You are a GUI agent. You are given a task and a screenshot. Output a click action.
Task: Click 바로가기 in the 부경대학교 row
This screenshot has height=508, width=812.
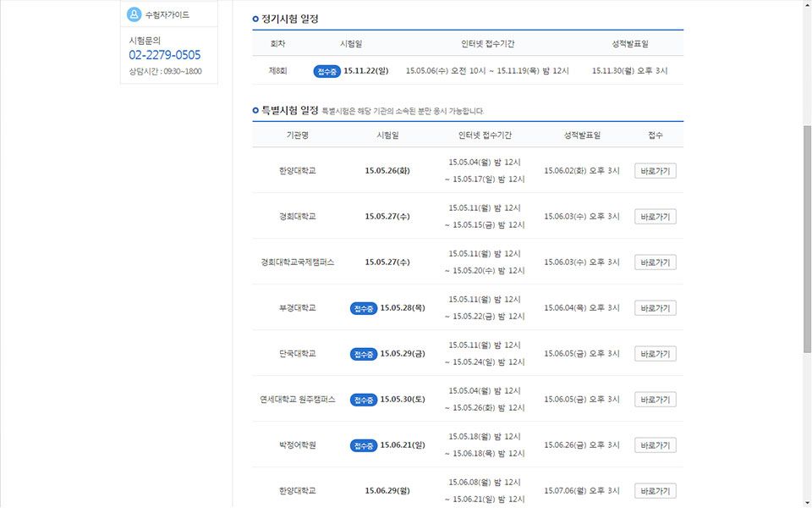pyautogui.click(x=655, y=308)
